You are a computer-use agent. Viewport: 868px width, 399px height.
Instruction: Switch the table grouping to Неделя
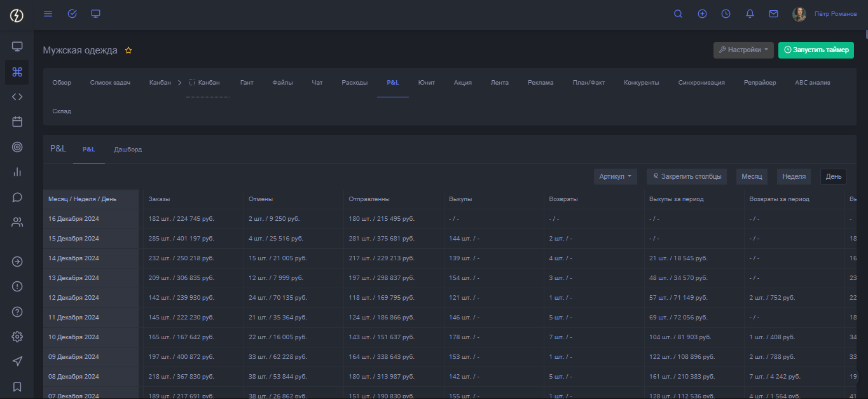(x=794, y=177)
